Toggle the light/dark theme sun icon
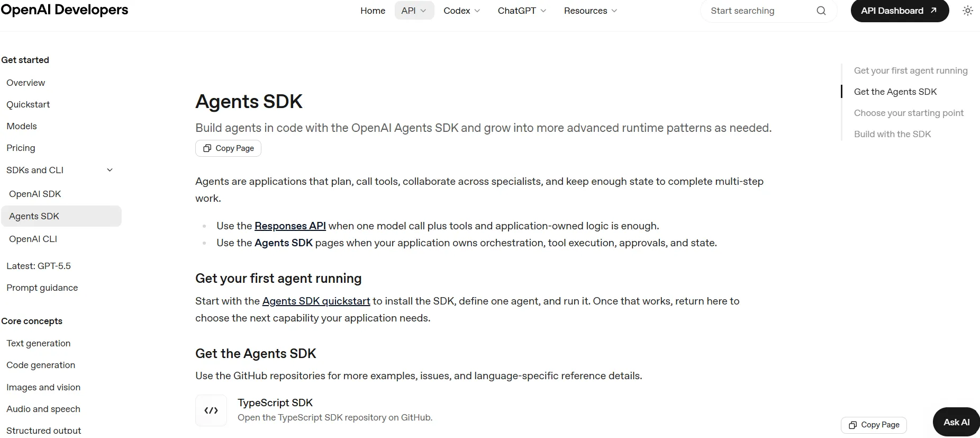This screenshot has height=438, width=980. [967, 11]
